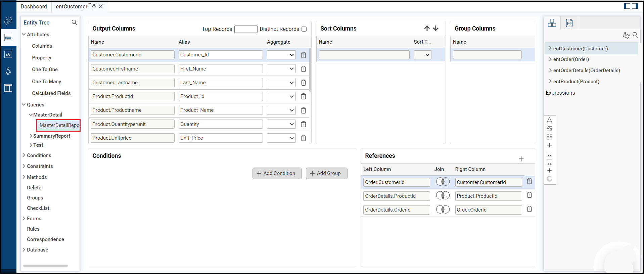Move sort column up with arrow
The width and height of the screenshot is (644, 274).
coord(427,29)
